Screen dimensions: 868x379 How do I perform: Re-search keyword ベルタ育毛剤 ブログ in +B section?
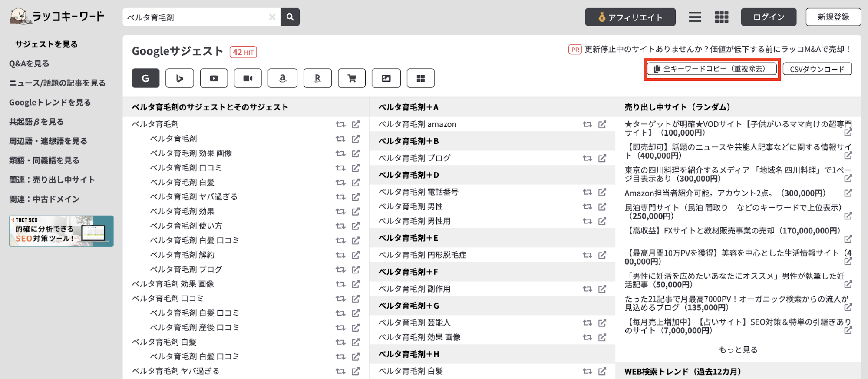(x=587, y=158)
